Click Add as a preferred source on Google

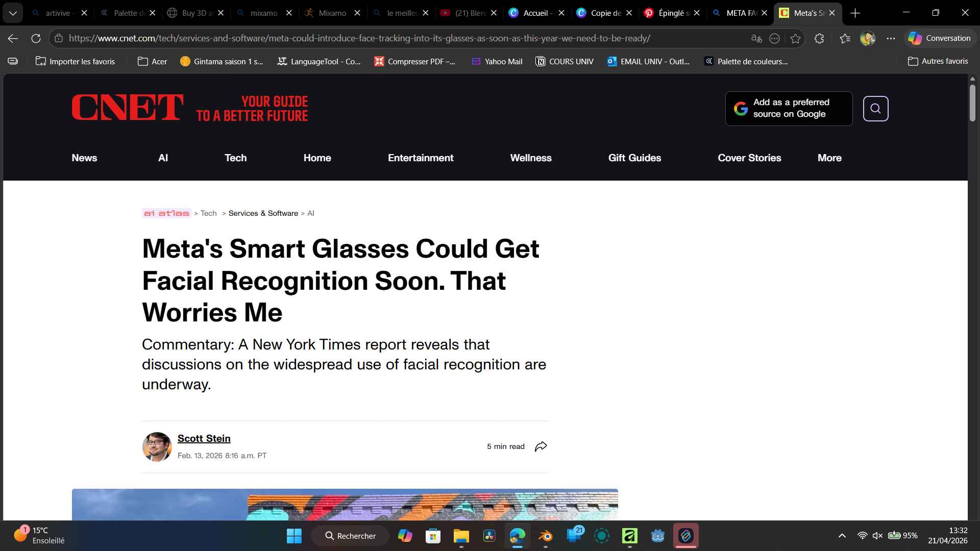pyautogui.click(x=789, y=108)
